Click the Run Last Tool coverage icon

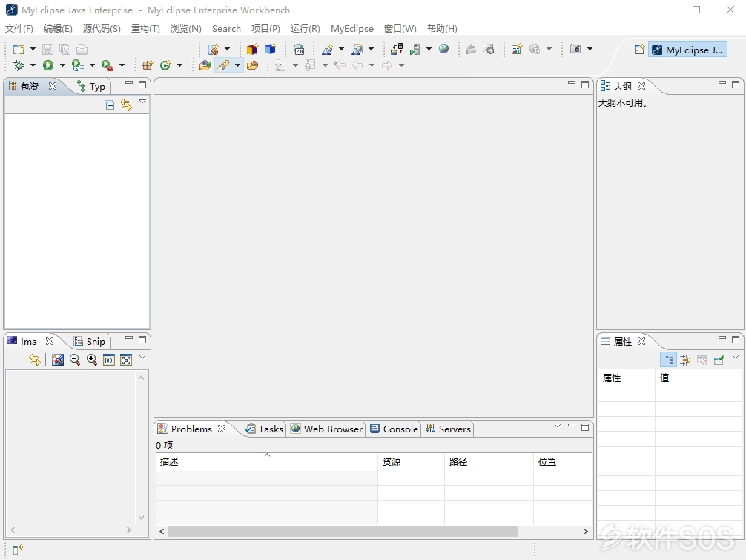(78, 65)
